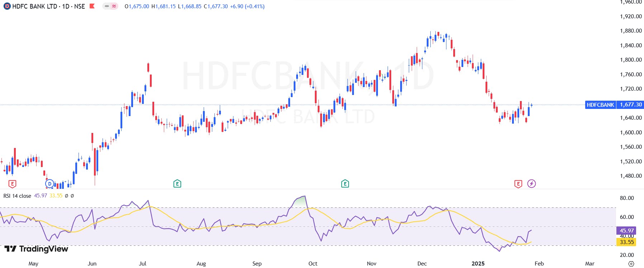Image resolution: width=644 pixels, height=268 pixels.
Task: Open chart settings gear on the time axis
Action: pyautogui.click(x=631, y=264)
